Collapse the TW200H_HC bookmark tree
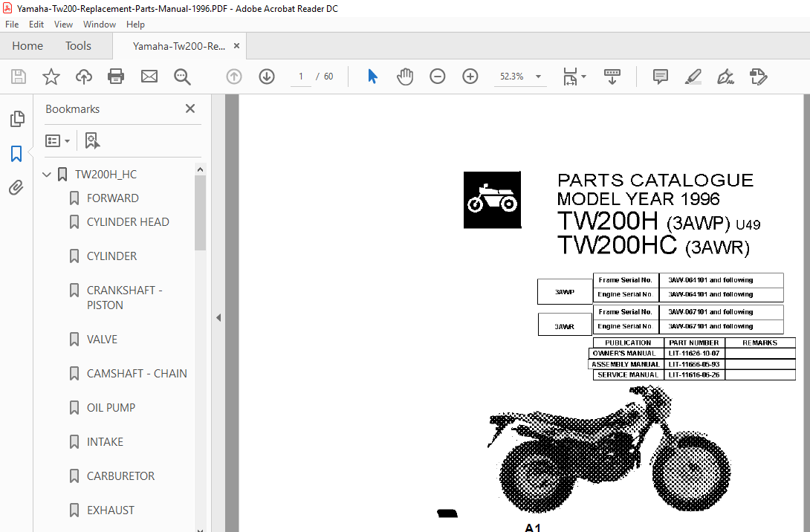This screenshot has height=532, width=810. pyautogui.click(x=47, y=175)
